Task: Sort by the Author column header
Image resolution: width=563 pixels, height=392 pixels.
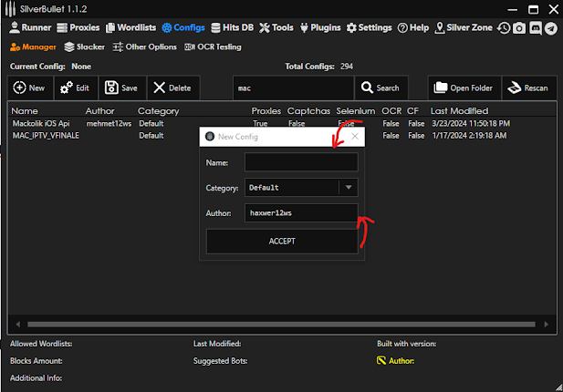Action: 99,111
